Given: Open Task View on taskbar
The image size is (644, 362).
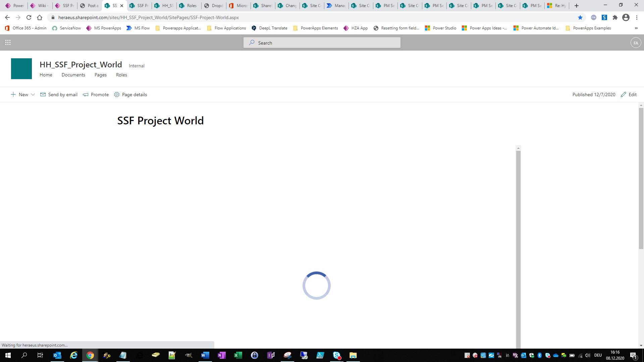Looking at the screenshot, I should pyautogui.click(x=40, y=355).
